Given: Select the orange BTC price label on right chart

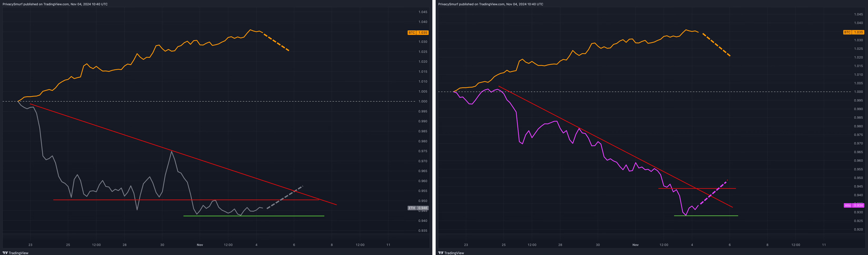Looking at the screenshot, I should point(854,32).
